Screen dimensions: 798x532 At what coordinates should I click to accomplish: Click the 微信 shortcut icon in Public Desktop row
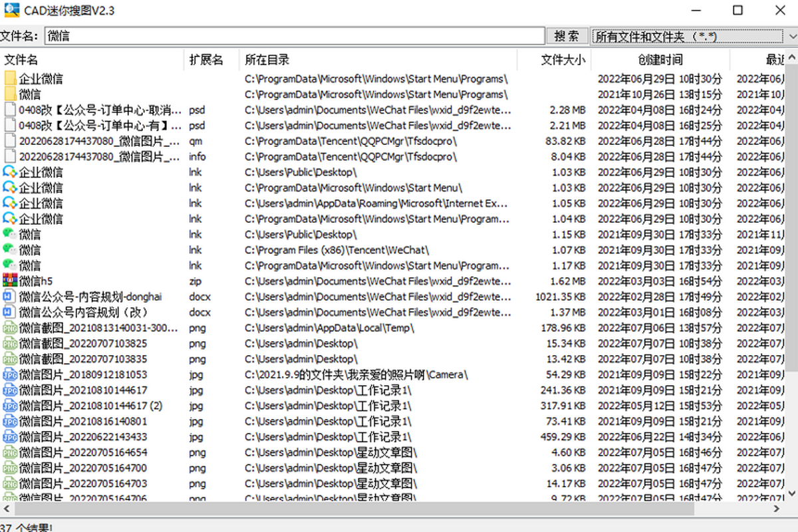click(9, 234)
